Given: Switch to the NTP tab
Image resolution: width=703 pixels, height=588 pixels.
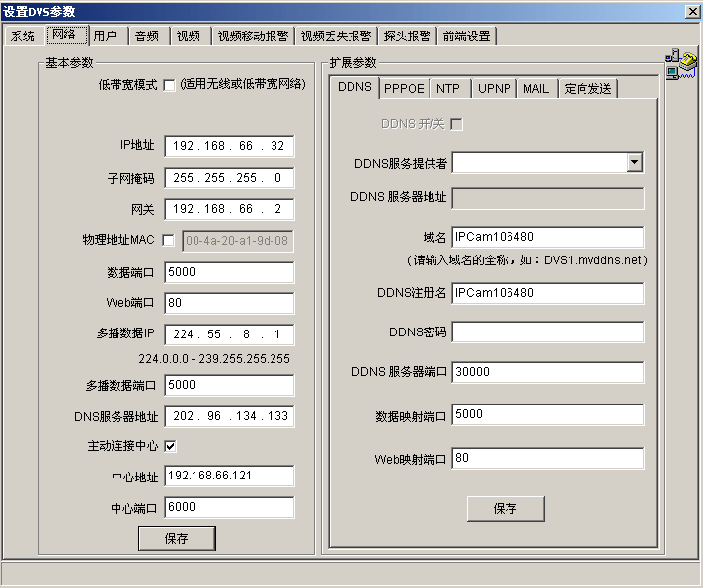Looking at the screenshot, I should tap(447, 88).
